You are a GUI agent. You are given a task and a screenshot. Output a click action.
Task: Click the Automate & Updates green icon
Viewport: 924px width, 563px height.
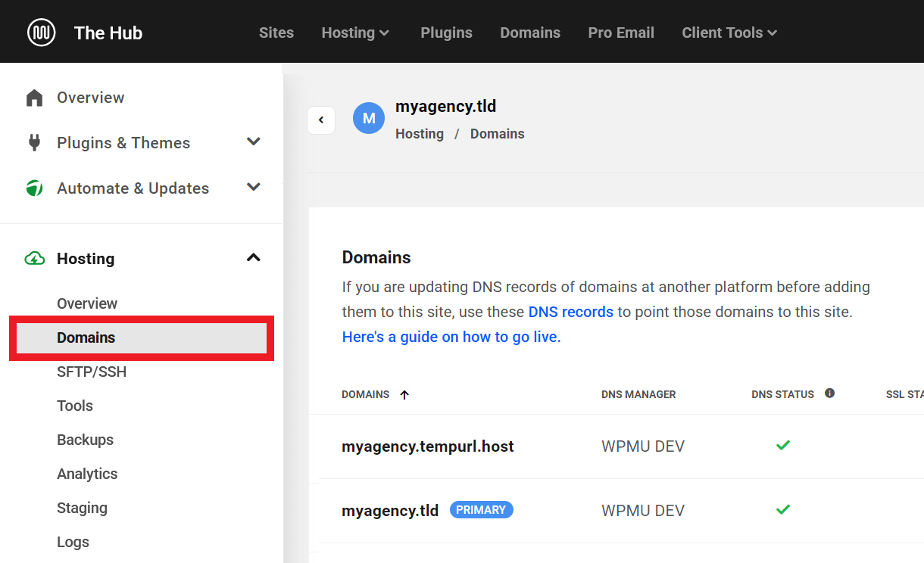(x=34, y=188)
